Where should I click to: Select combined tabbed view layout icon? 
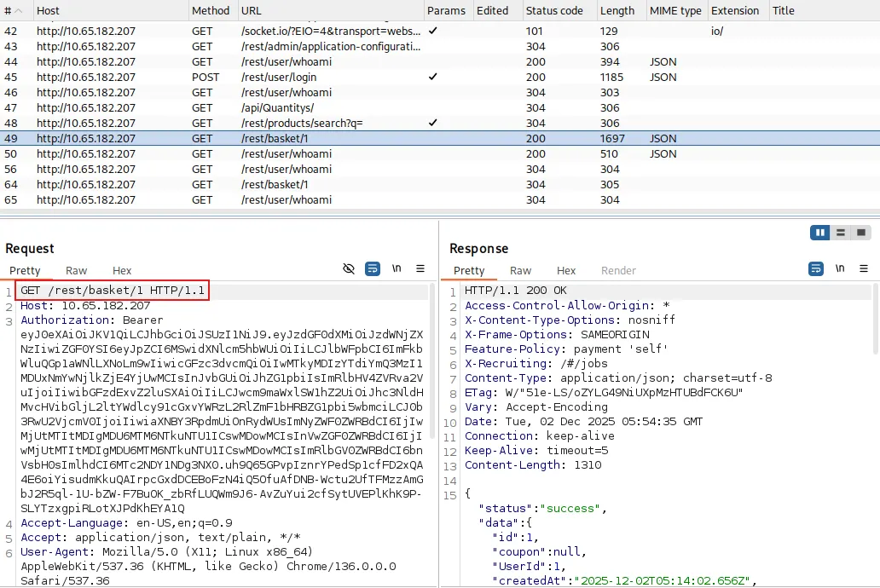click(861, 233)
